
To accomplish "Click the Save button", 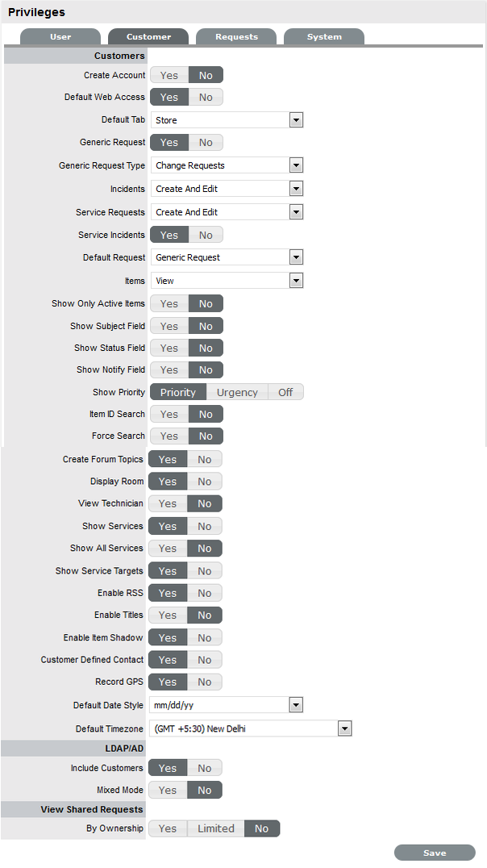I will [435, 853].
